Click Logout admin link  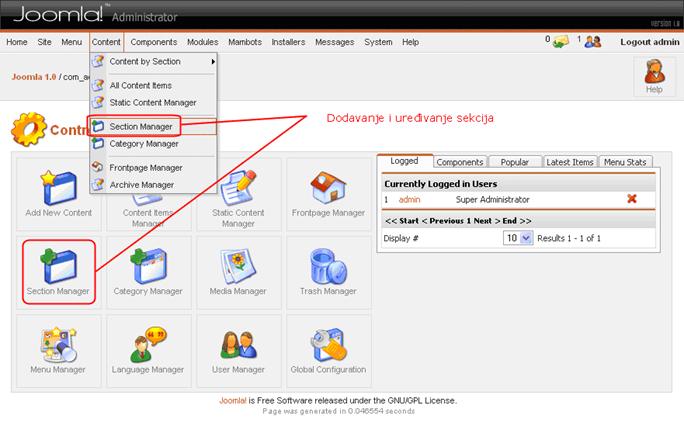(x=650, y=42)
